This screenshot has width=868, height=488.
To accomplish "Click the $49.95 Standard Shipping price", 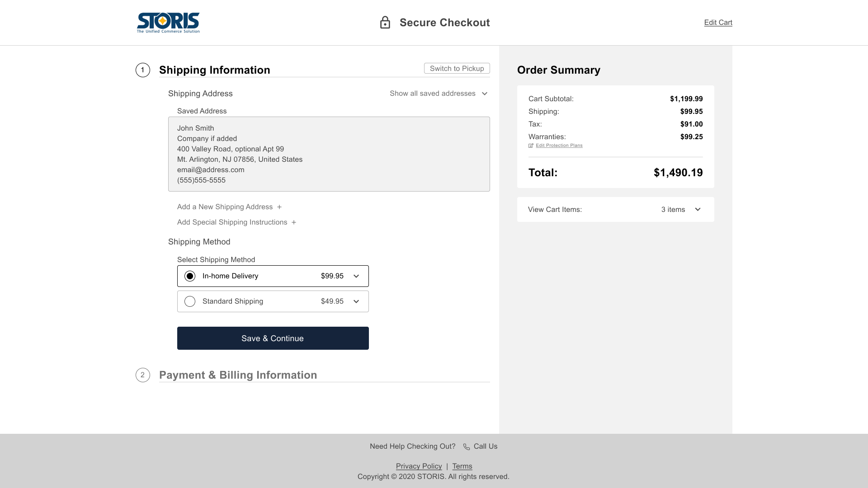I will [x=332, y=301].
